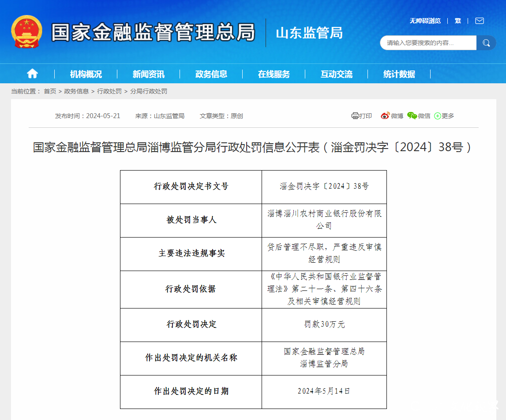
Task: Click the 当前位置 label
Action: pos(26,91)
